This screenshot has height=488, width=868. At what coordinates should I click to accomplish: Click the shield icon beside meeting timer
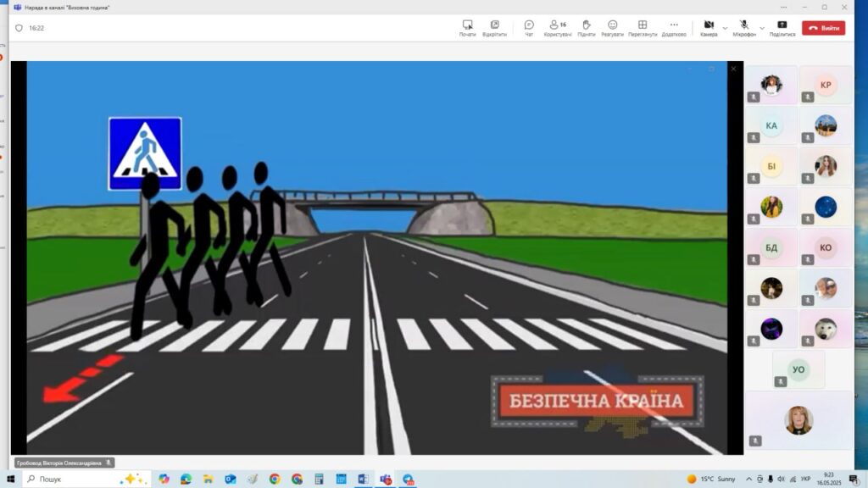tap(19, 28)
